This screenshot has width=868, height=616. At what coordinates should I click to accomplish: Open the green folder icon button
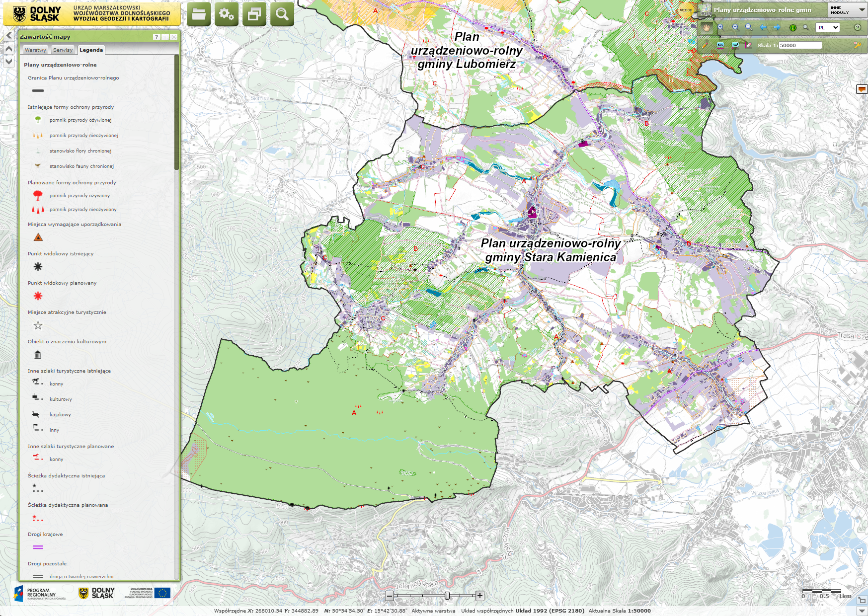198,14
